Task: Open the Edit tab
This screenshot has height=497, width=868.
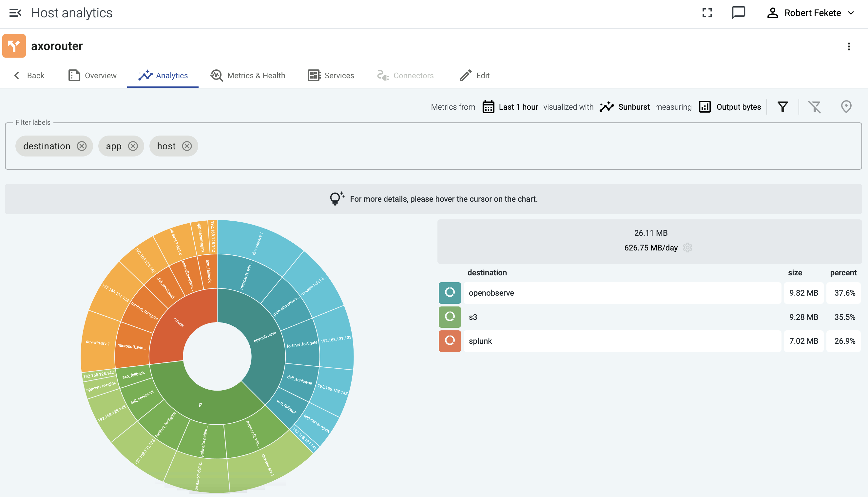Action: point(474,75)
